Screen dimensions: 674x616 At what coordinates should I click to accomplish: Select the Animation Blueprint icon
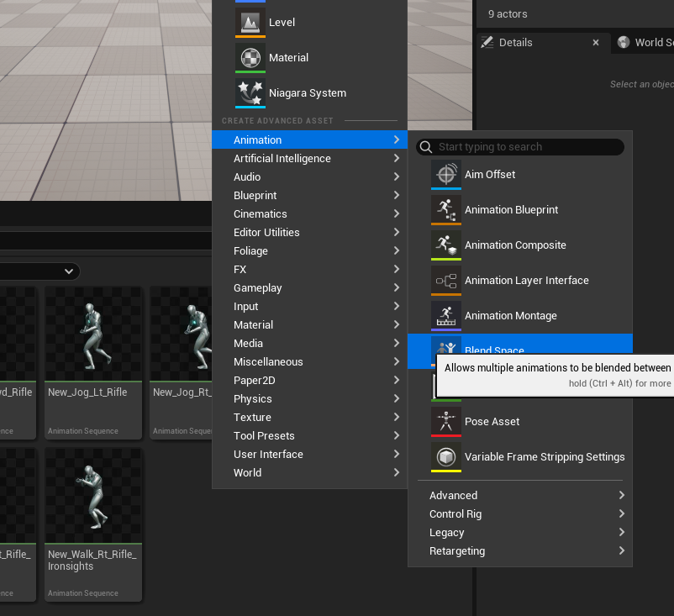pyautogui.click(x=445, y=209)
